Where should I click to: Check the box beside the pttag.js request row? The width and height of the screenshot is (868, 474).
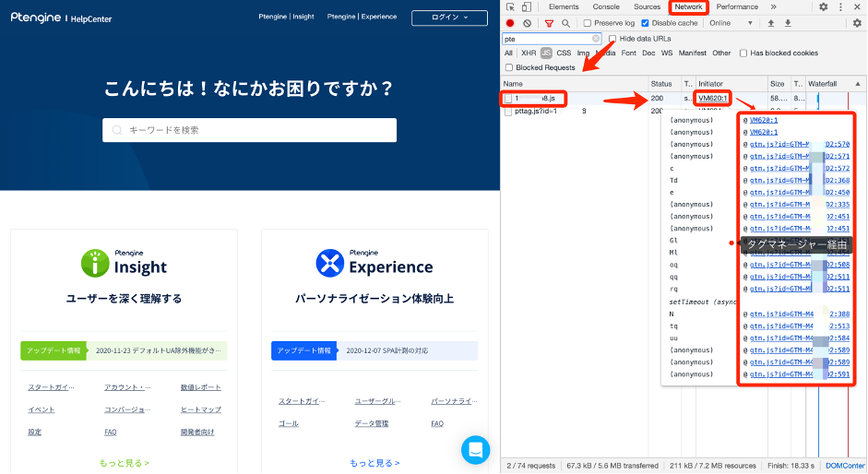coord(508,112)
